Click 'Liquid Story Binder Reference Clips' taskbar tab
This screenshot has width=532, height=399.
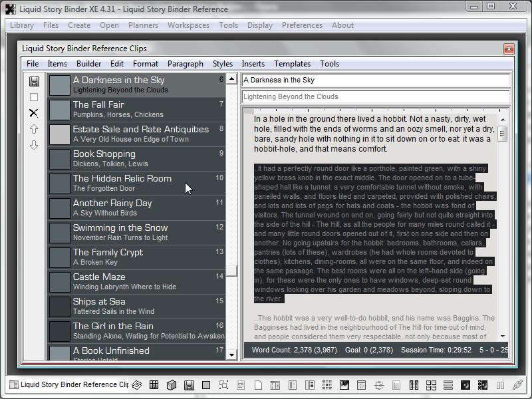69,384
